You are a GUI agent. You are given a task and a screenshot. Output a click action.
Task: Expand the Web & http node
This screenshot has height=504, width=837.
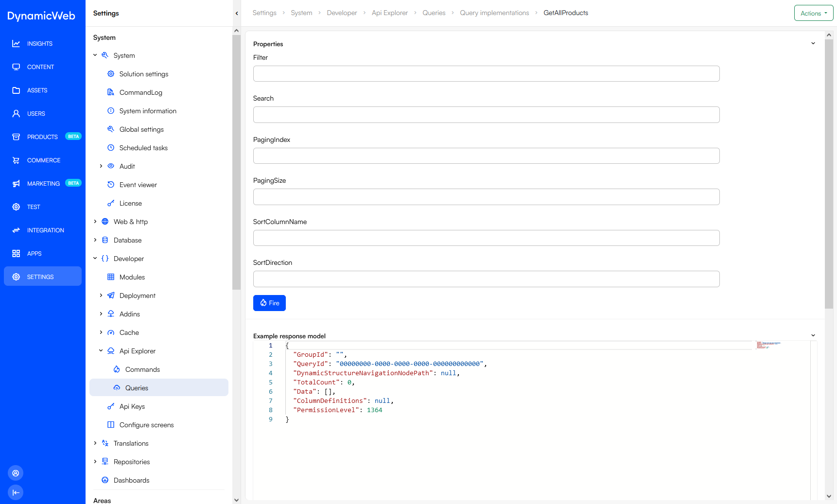95,222
